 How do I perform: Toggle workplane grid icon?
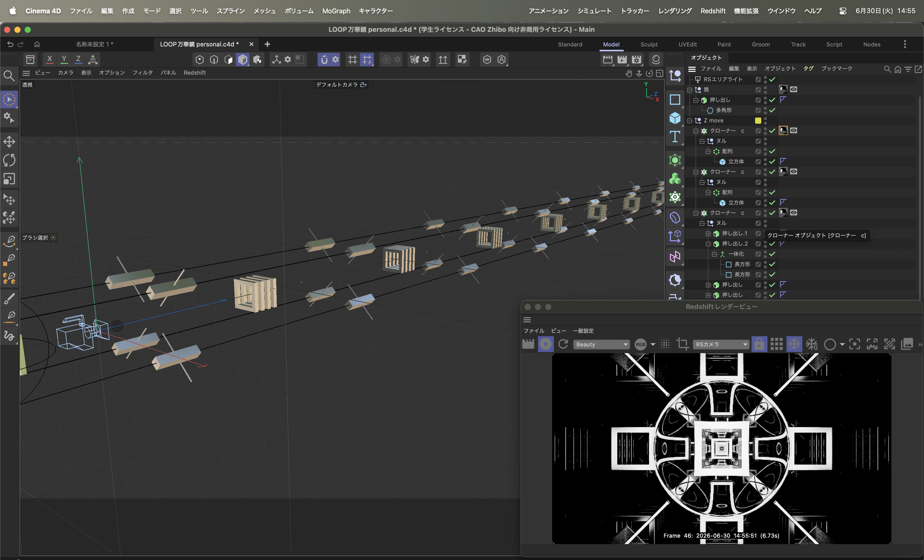tap(352, 59)
